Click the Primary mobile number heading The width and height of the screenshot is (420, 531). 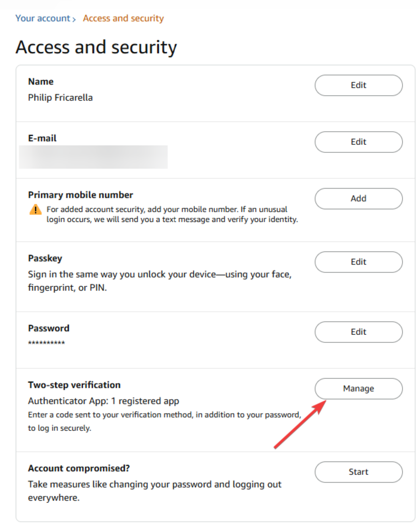coord(81,195)
